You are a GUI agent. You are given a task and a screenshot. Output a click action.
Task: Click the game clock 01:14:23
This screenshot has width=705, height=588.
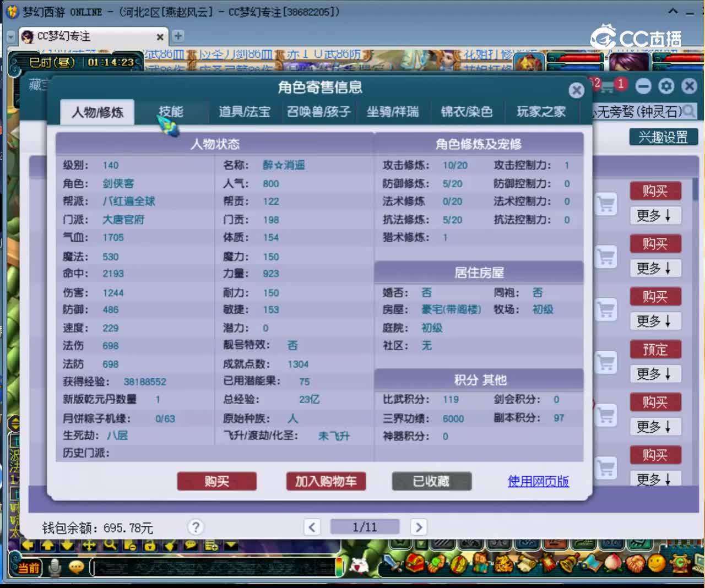click(111, 62)
